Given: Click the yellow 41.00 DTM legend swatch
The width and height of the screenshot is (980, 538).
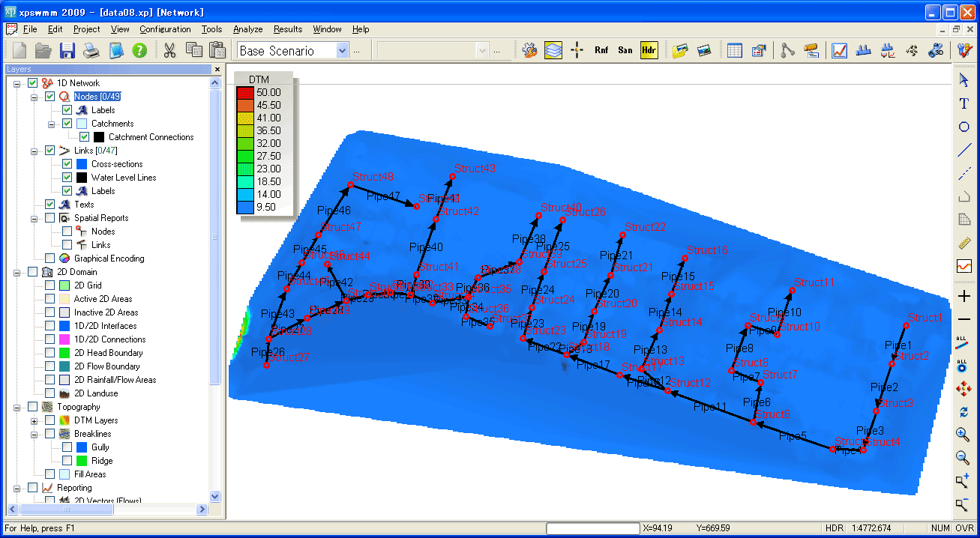Looking at the screenshot, I should [x=244, y=118].
